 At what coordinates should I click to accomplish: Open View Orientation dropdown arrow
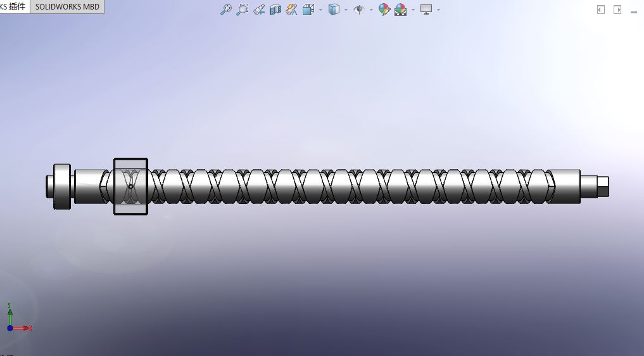coord(321,10)
